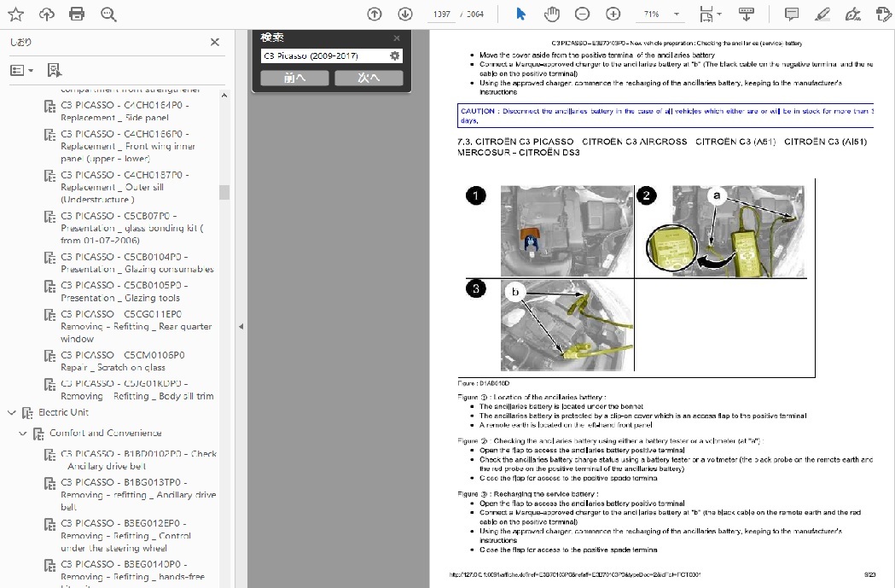This screenshot has width=895, height=588.
Task: Add a comment with speech bubble icon
Action: (792, 15)
